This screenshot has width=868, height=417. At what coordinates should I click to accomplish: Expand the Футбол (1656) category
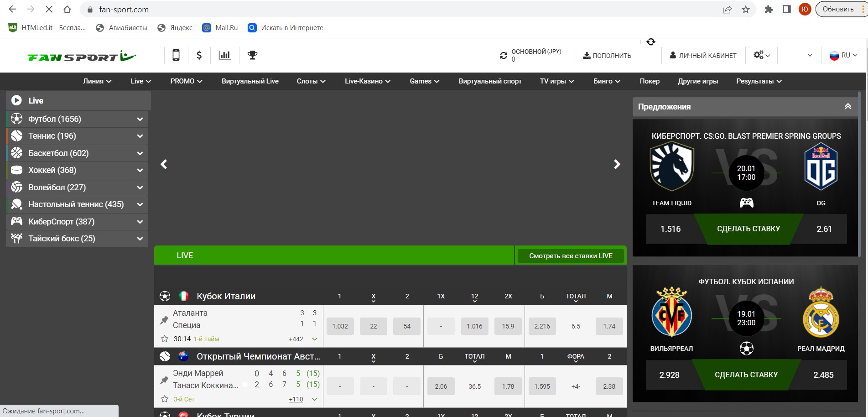click(x=140, y=119)
